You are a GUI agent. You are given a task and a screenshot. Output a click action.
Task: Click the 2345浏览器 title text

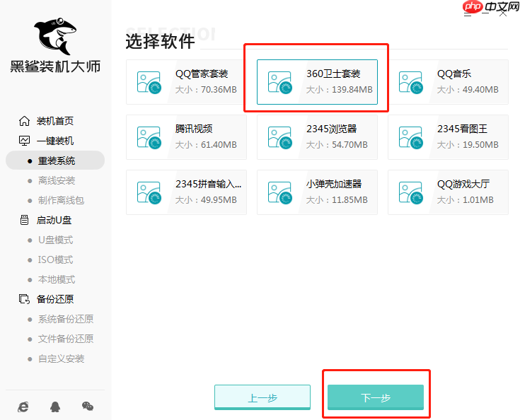click(331, 129)
